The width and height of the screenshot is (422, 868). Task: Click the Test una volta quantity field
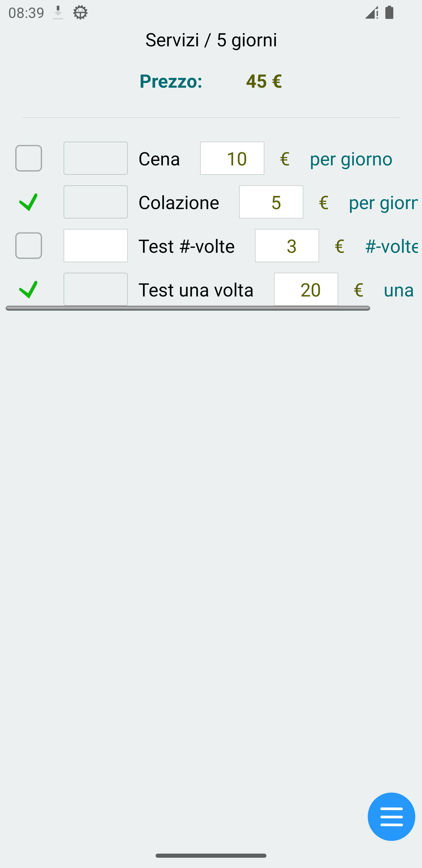click(x=96, y=289)
